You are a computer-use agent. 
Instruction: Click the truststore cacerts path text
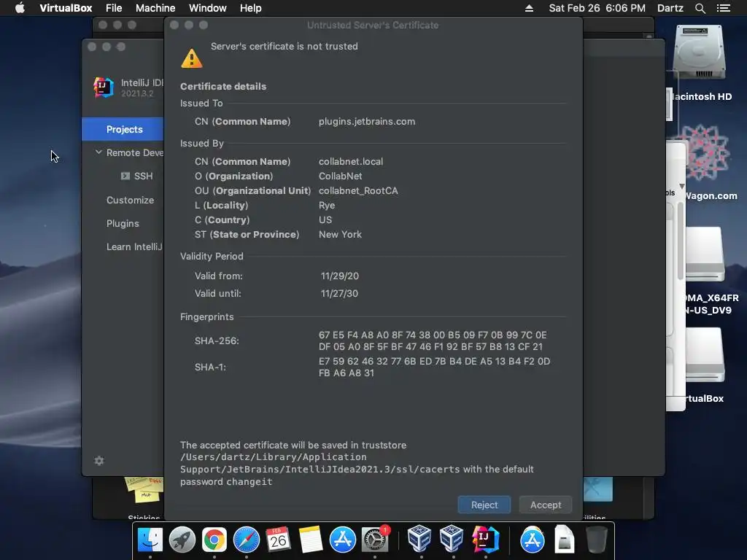coord(320,463)
